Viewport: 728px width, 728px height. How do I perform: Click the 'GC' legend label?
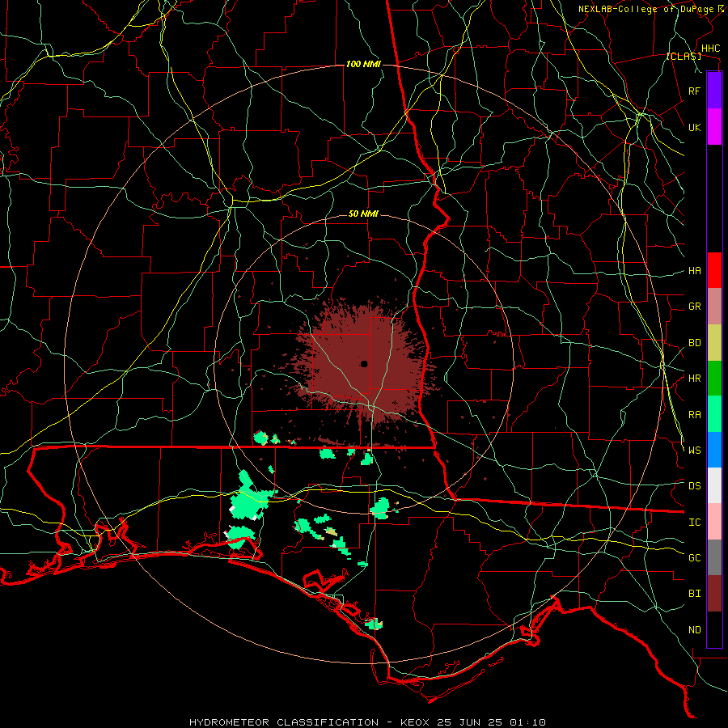click(x=694, y=558)
